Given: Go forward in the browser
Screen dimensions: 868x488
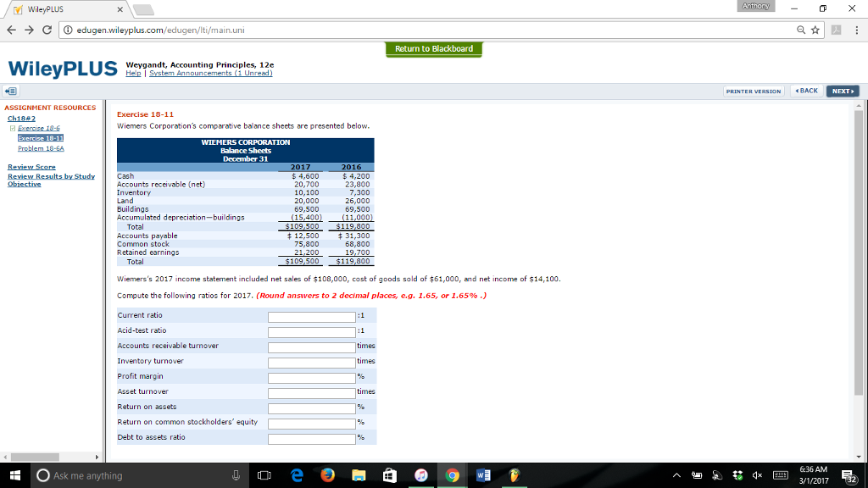Looking at the screenshot, I should coord(30,30).
